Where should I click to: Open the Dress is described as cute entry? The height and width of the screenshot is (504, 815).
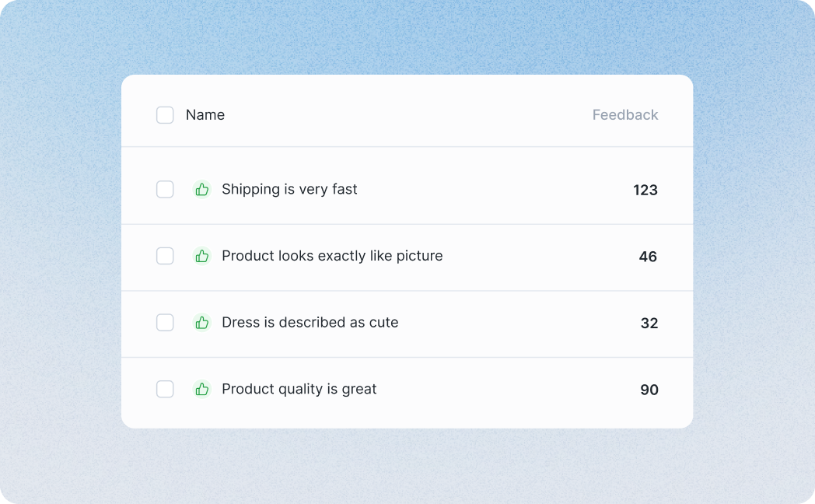(x=310, y=323)
